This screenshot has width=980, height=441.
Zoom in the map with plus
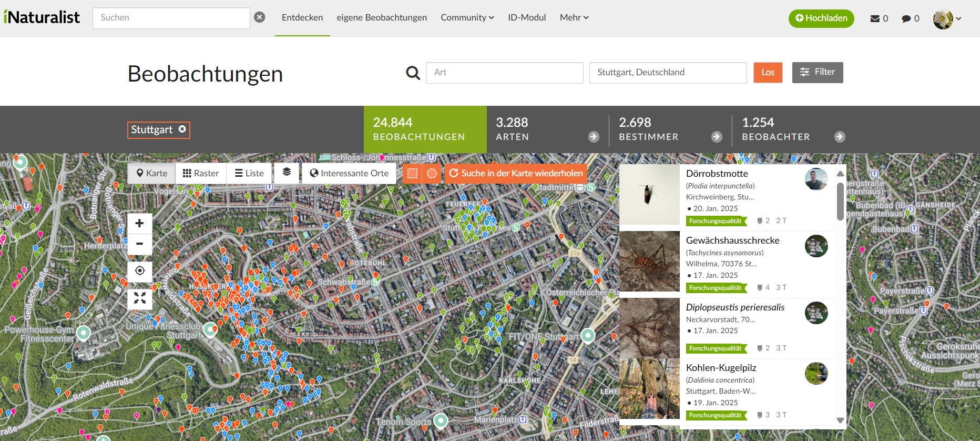(x=140, y=223)
